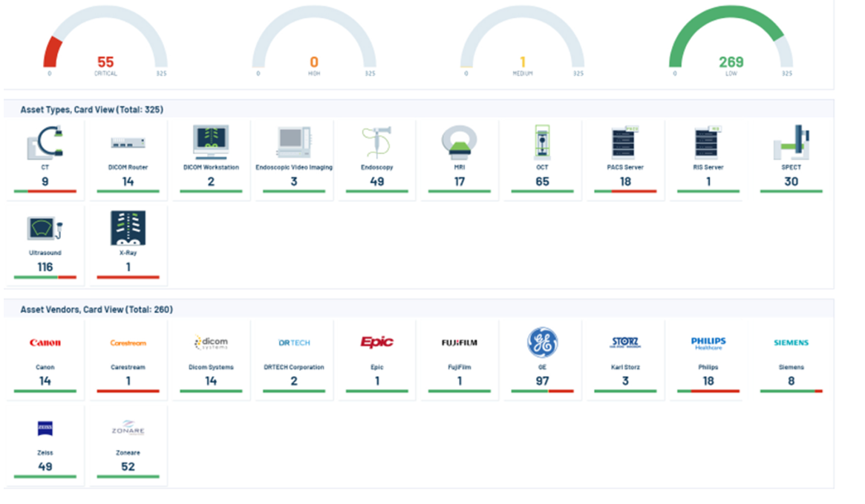Select the SPECT scanner icon
865x504 pixels.
click(x=791, y=143)
